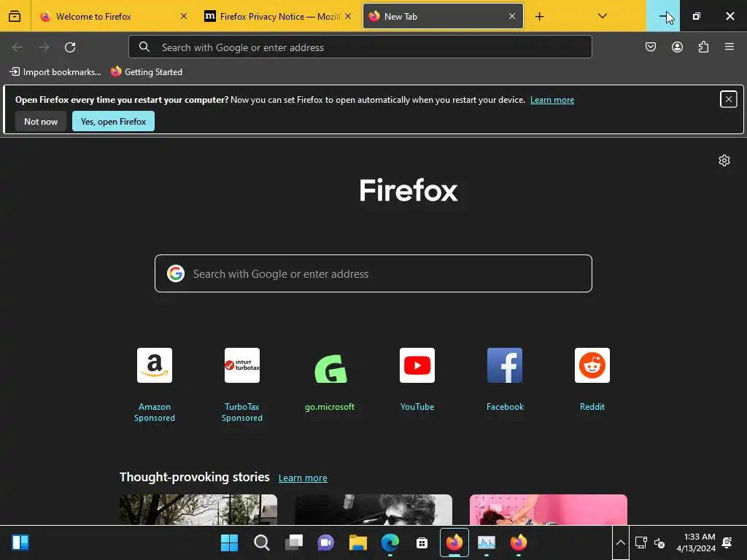This screenshot has height=560, width=747.
Task: Close the Welcome to Firefox tab
Action: tap(184, 16)
